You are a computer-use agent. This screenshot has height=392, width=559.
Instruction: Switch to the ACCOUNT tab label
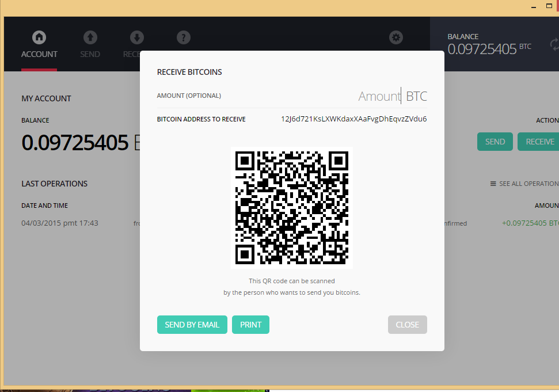click(39, 54)
